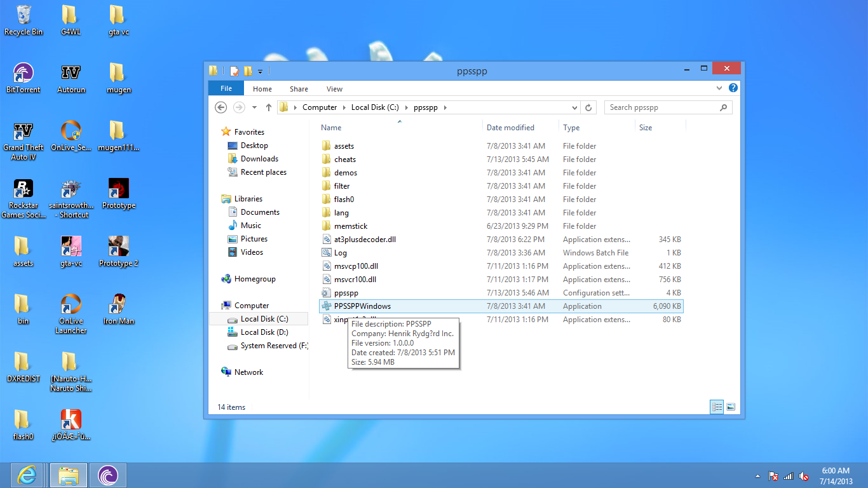The width and height of the screenshot is (868, 488).
Task: Open the Recent locations dropdown arrow
Action: 255,107
